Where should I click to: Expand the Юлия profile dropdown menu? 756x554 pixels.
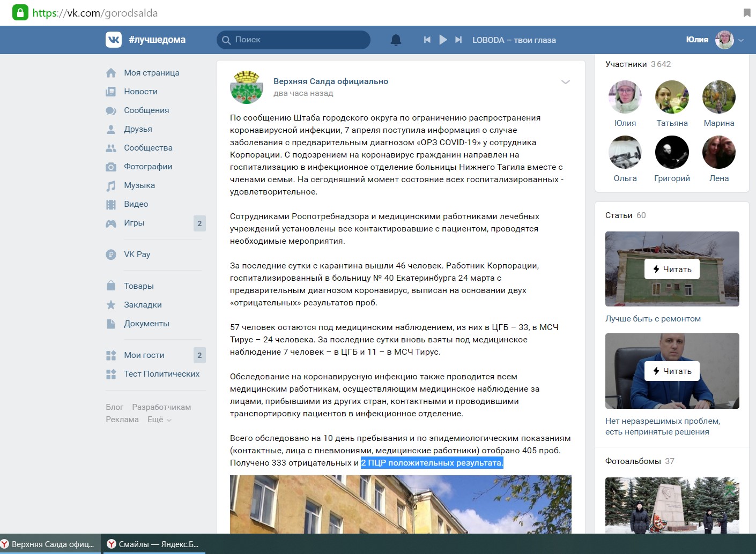741,40
